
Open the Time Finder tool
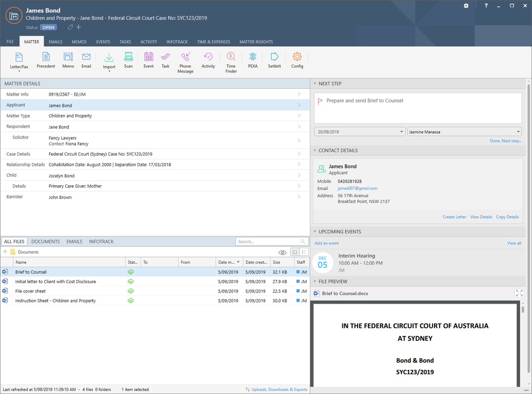tap(231, 60)
